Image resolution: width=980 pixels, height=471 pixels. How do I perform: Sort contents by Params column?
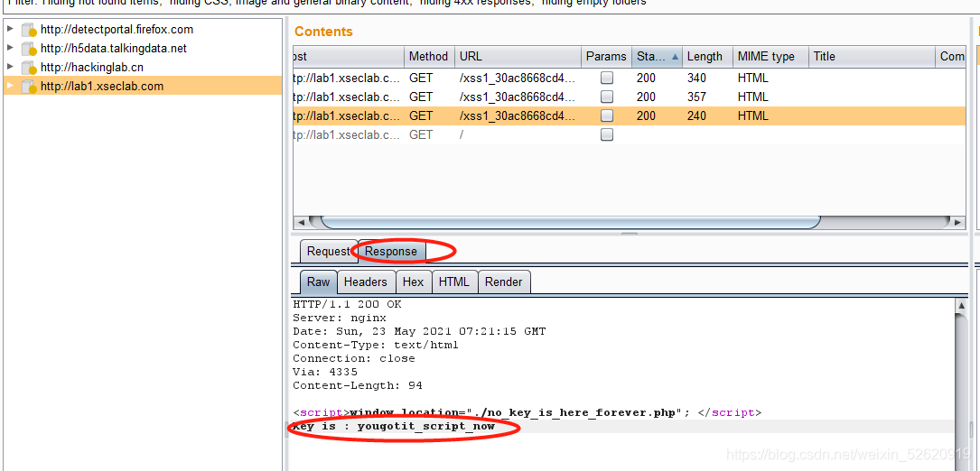tap(606, 56)
